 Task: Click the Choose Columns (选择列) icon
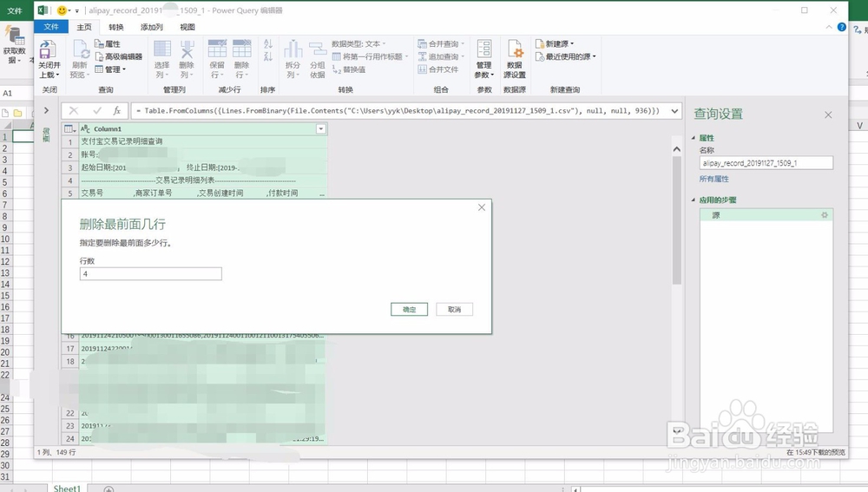click(162, 49)
